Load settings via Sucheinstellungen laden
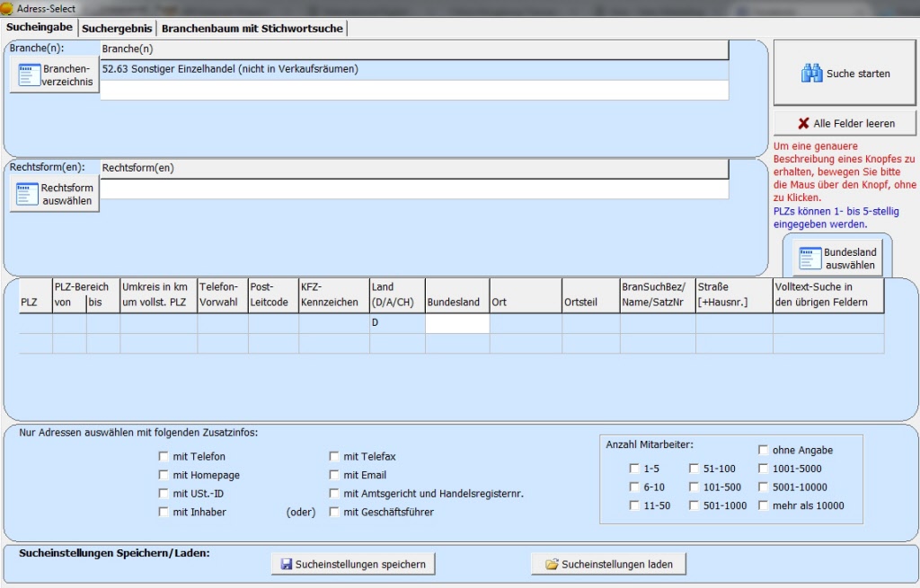This screenshot has height=588, width=920. tap(608, 564)
